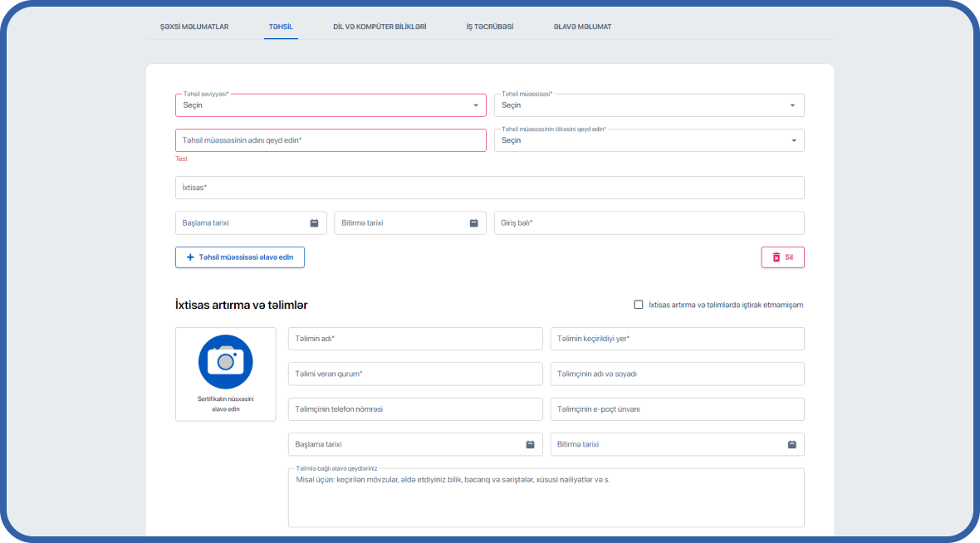Select the ƏLAVƏ MƏLUMAT tab
Viewport: 980px width, 543px height.
tap(582, 27)
